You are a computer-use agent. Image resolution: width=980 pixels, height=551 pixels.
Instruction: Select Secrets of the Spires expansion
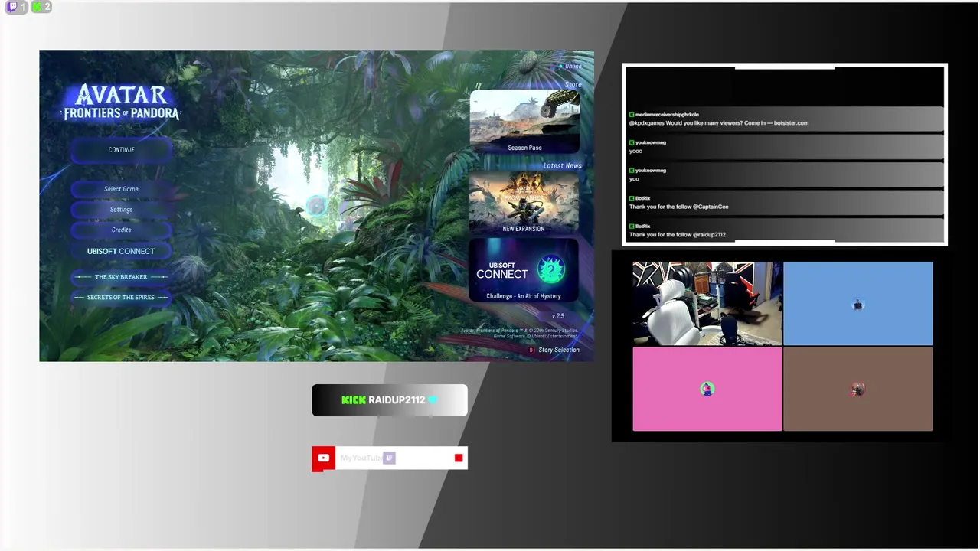(121, 298)
